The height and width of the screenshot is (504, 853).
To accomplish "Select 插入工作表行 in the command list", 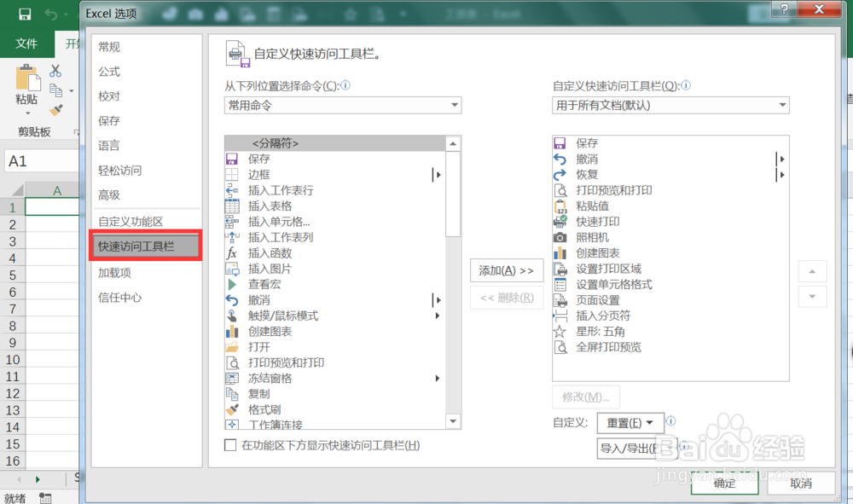I will (334, 190).
